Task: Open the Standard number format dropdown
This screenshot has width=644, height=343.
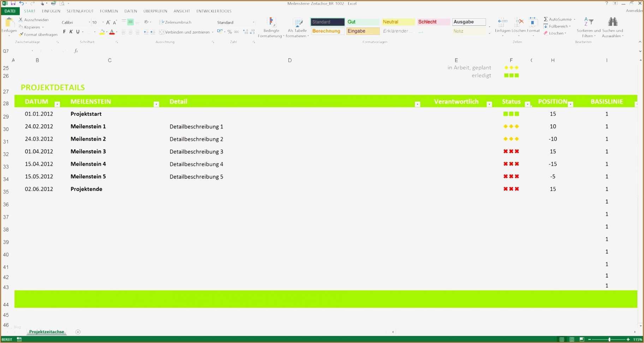Action: 254,22
